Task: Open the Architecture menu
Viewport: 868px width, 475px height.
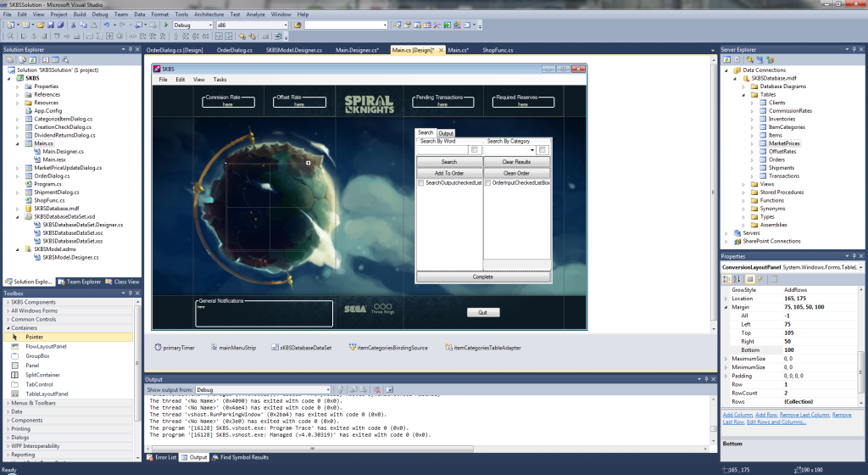Action: click(x=209, y=14)
